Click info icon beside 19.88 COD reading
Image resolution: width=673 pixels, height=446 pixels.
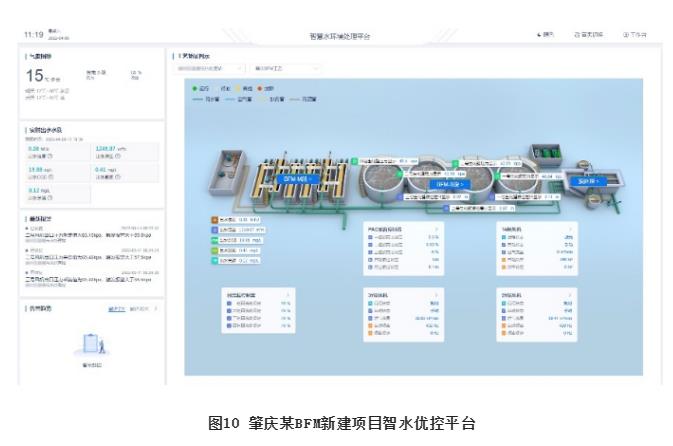[50, 178]
